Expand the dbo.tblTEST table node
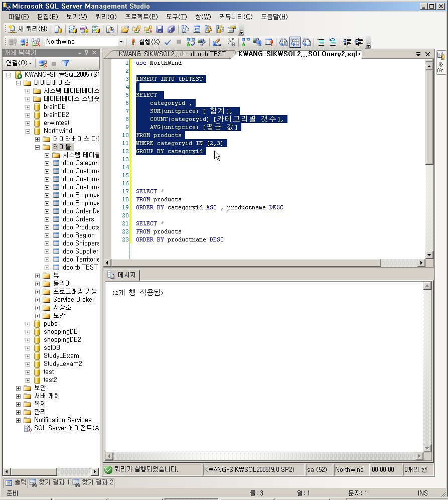The height and width of the screenshot is (500, 448). (x=47, y=268)
